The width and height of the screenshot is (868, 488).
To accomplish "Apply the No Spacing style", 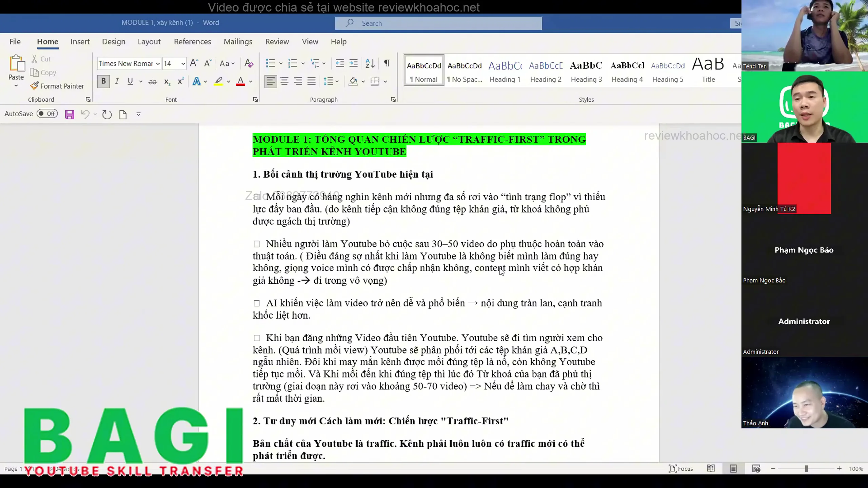I will pos(465,70).
